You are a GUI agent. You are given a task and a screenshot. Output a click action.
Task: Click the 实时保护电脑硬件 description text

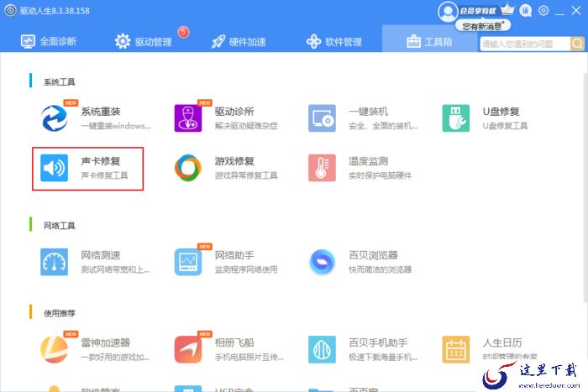380,175
